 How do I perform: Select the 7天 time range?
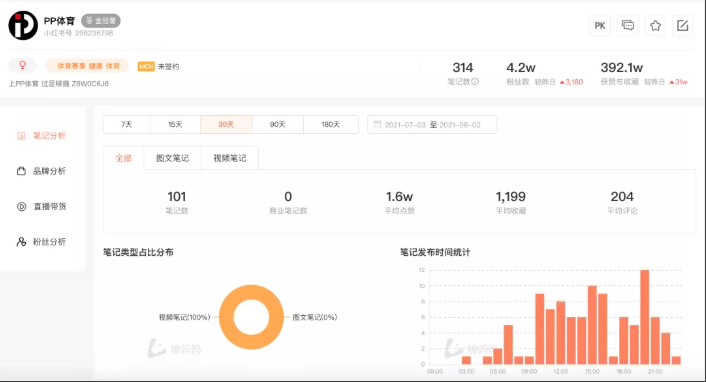(x=127, y=124)
